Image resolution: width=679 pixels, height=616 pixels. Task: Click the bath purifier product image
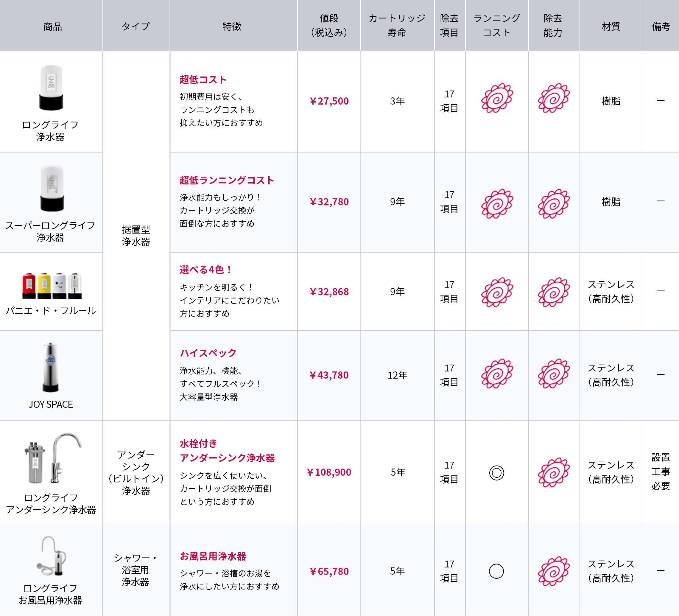coord(52,556)
